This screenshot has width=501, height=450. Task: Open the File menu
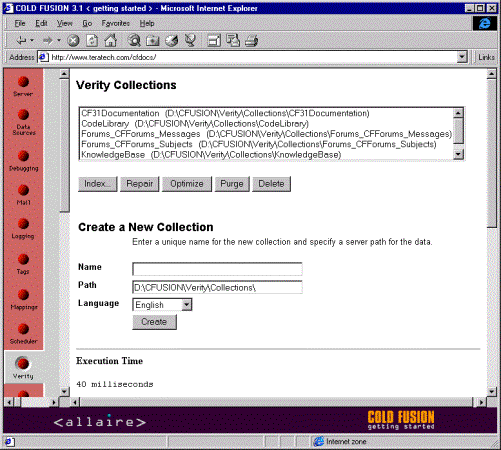[20, 23]
